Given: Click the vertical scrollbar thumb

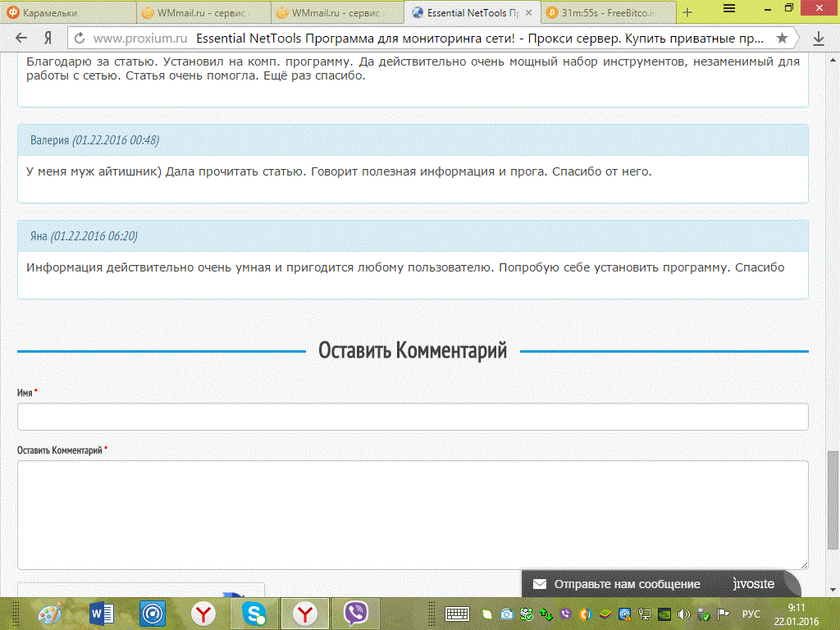Looking at the screenshot, I should pyautogui.click(x=833, y=500).
